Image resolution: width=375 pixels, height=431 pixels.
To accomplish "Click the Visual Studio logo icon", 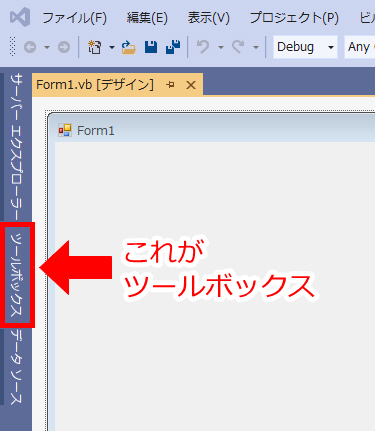I will [20, 17].
